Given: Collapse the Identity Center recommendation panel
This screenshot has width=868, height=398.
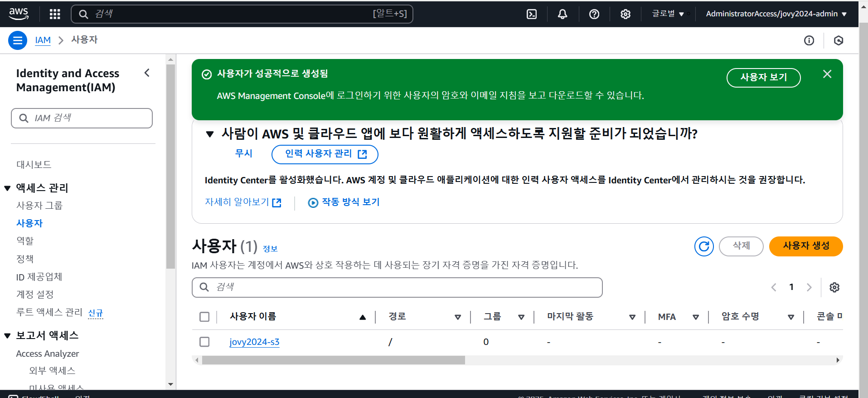Looking at the screenshot, I should click(x=210, y=134).
